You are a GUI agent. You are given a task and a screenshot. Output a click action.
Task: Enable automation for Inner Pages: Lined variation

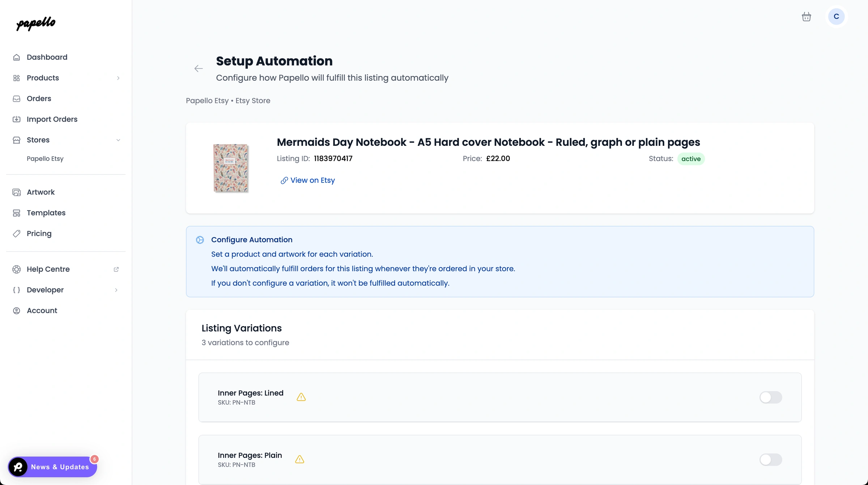(771, 397)
